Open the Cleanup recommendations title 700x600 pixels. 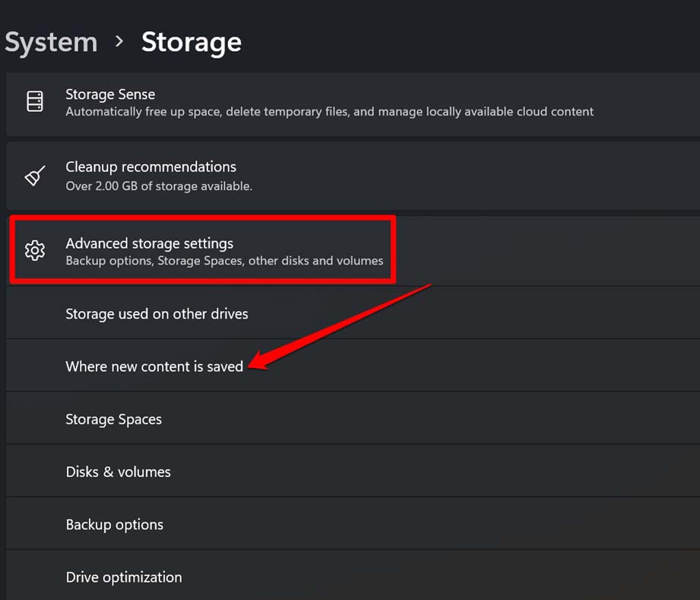pyautogui.click(x=150, y=167)
